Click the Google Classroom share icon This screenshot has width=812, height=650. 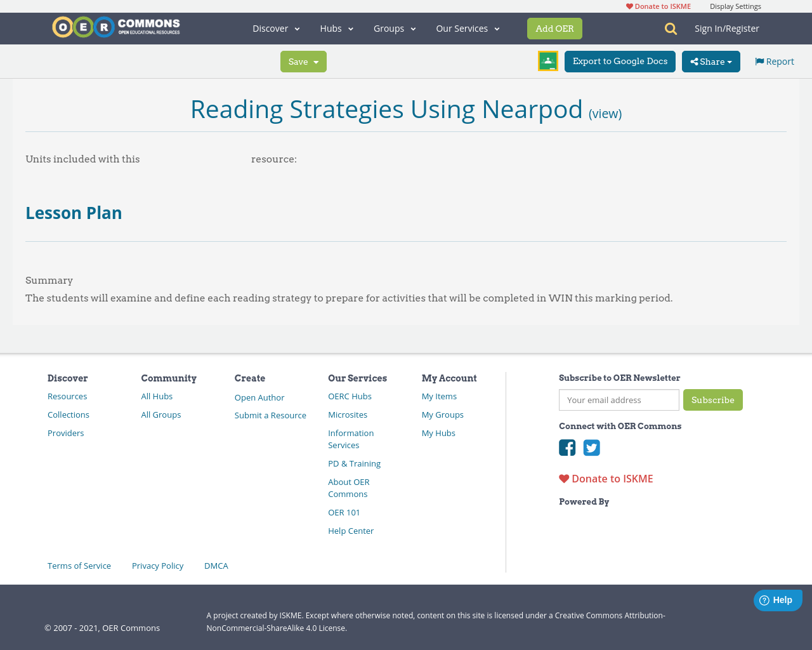pos(547,61)
